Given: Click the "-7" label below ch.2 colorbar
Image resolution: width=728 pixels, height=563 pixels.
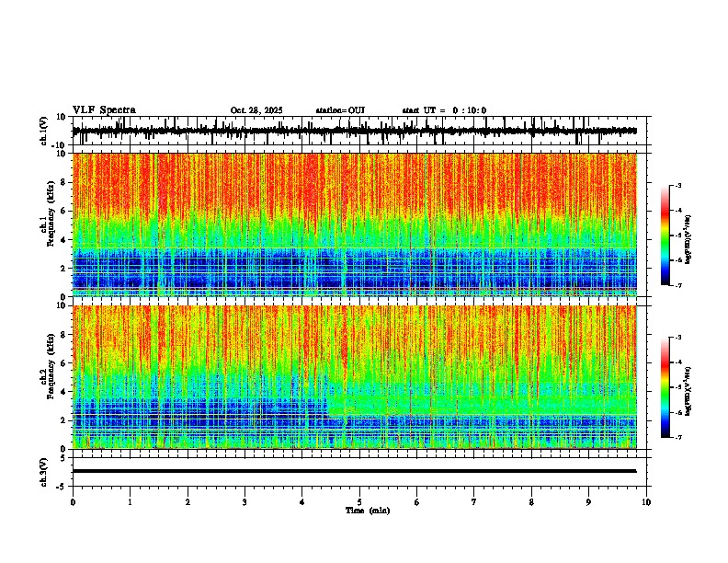Looking at the screenshot, I should pos(678,437).
